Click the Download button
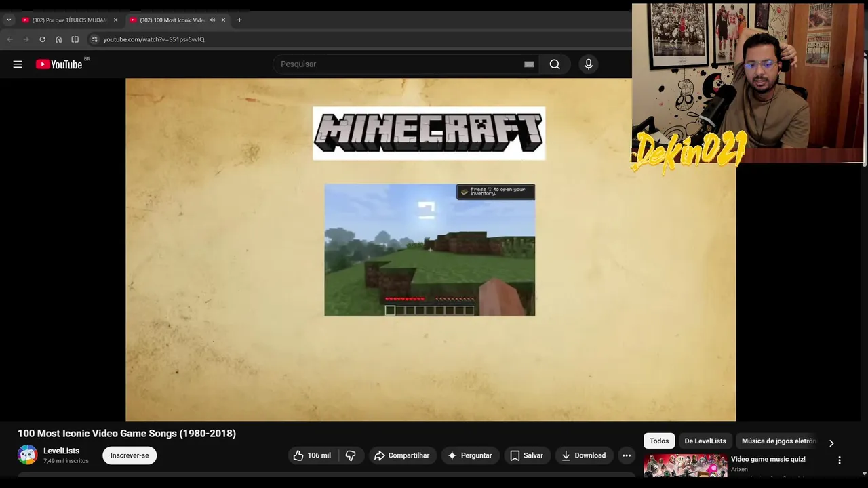The width and height of the screenshot is (868, 488). point(584,455)
